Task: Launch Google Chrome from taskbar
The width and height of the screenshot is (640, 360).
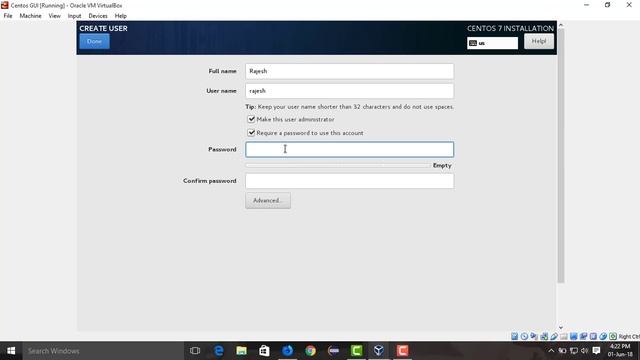Action: (311, 351)
